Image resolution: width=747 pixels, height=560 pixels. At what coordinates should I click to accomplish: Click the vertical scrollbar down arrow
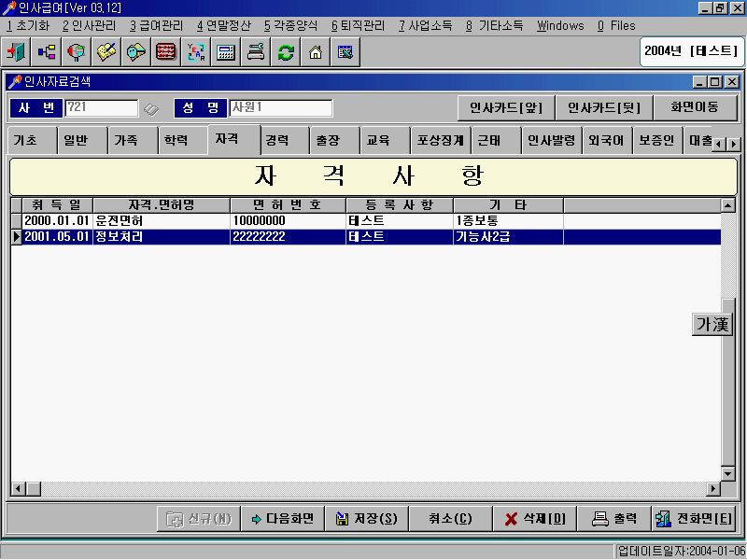pyautogui.click(x=727, y=472)
